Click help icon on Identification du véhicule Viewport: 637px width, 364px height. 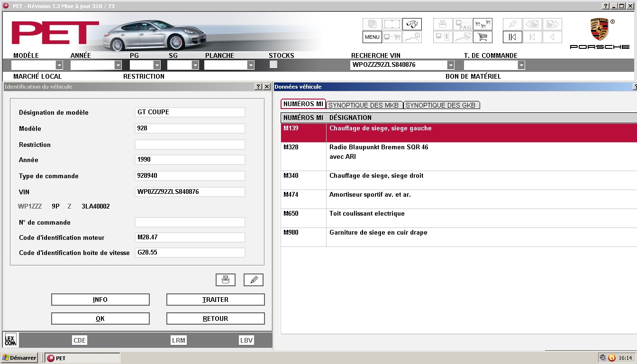tap(258, 87)
